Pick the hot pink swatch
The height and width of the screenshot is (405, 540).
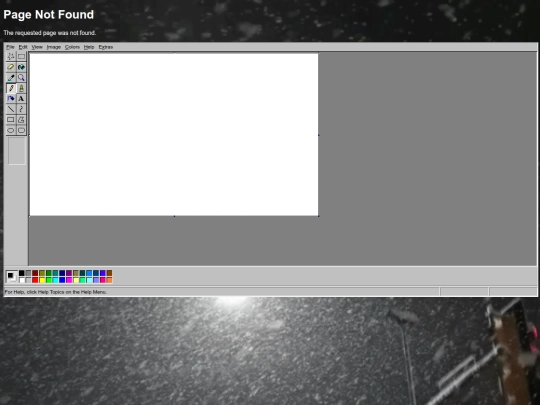coord(103,280)
